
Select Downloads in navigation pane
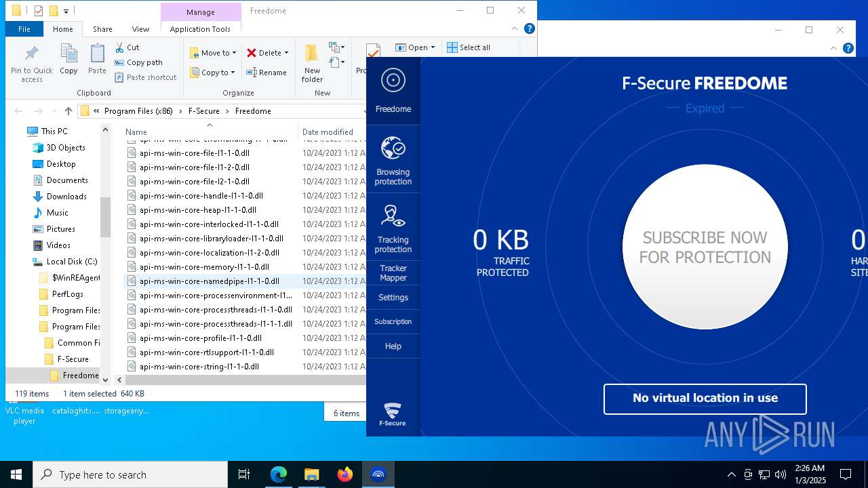[x=66, y=197]
